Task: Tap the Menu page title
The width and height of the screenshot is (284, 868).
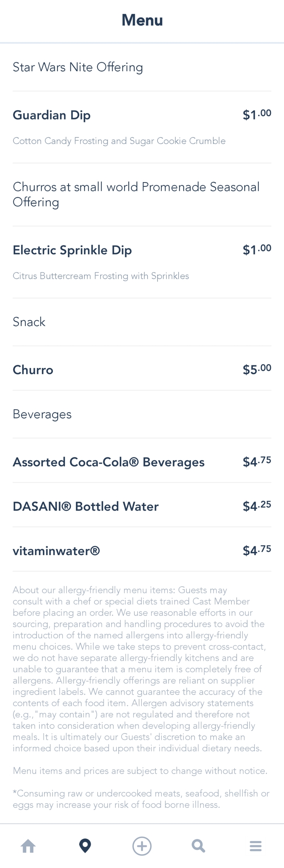Action: [142, 20]
